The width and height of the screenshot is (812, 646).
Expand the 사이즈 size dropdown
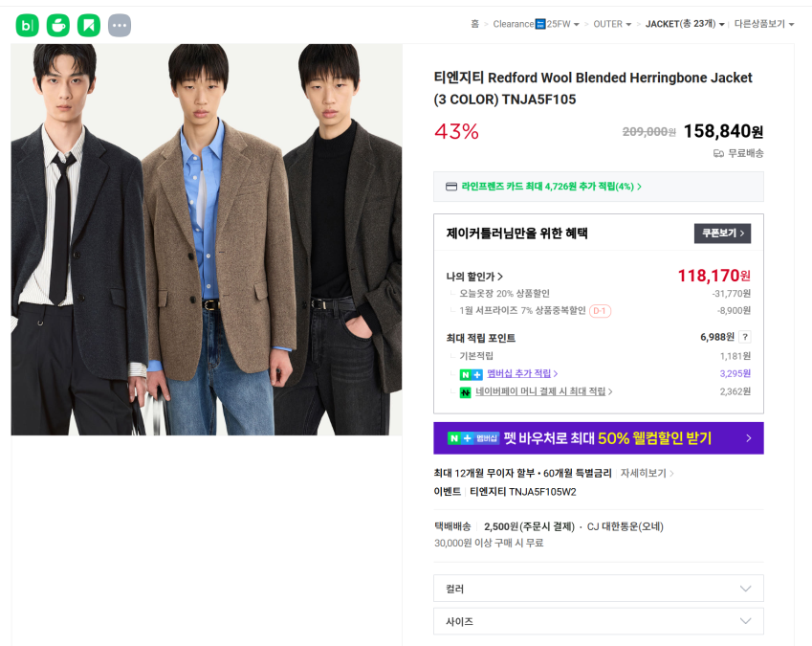click(598, 621)
